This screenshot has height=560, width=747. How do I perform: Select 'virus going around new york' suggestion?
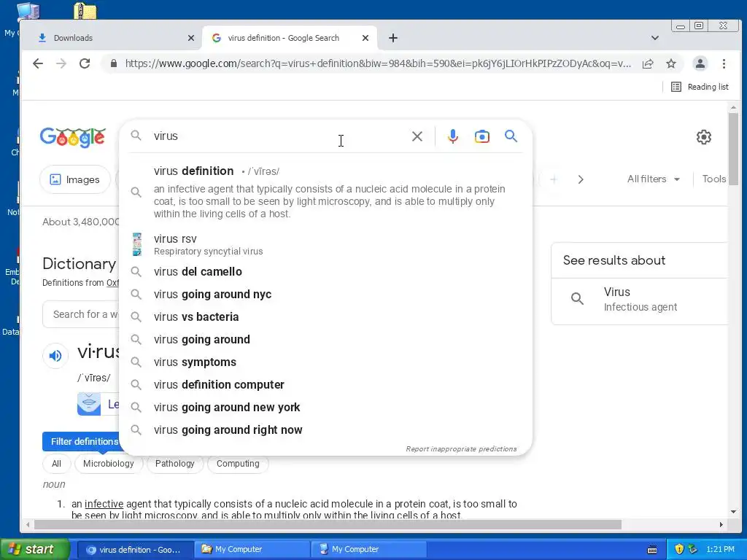coord(325,408)
